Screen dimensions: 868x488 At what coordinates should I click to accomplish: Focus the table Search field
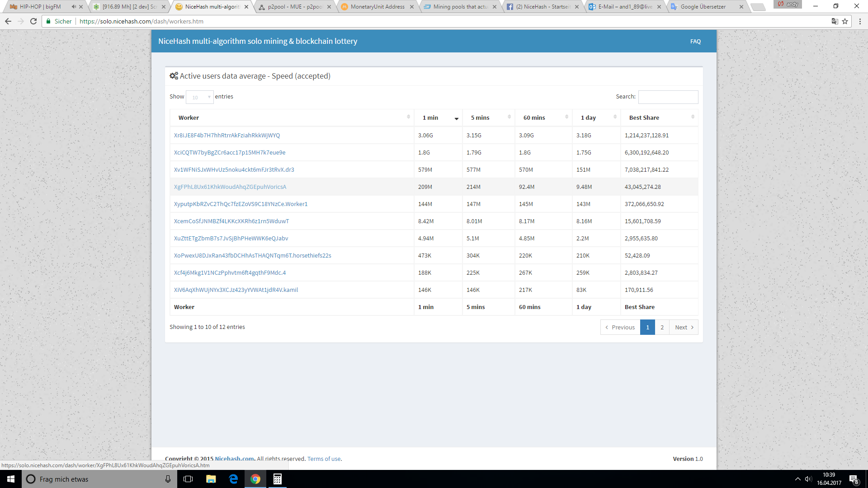(668, 97)
